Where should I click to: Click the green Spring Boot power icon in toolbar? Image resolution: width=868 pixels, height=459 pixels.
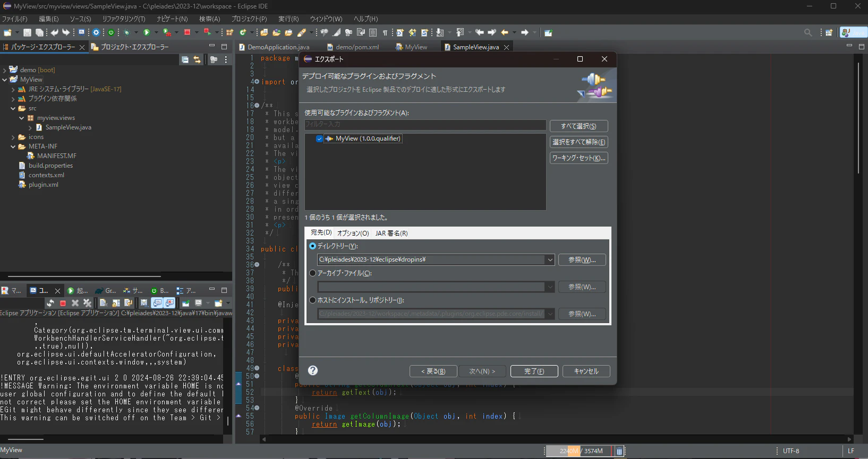point(111,32)
